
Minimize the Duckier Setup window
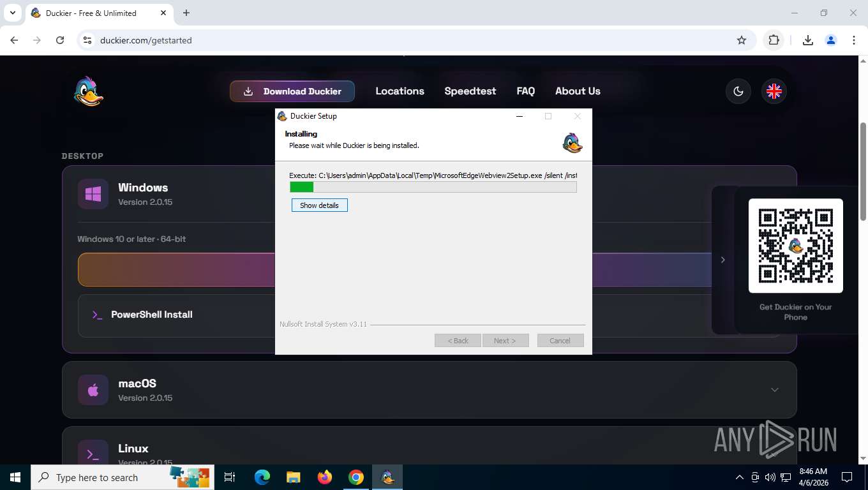point(520,116)
